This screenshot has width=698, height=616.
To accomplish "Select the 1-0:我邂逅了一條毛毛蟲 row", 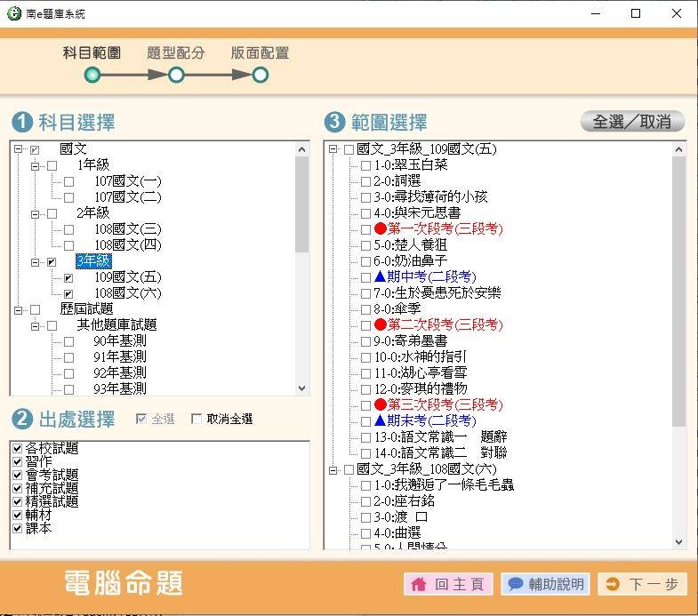I will pyautogui.click(x=444, y=485).
